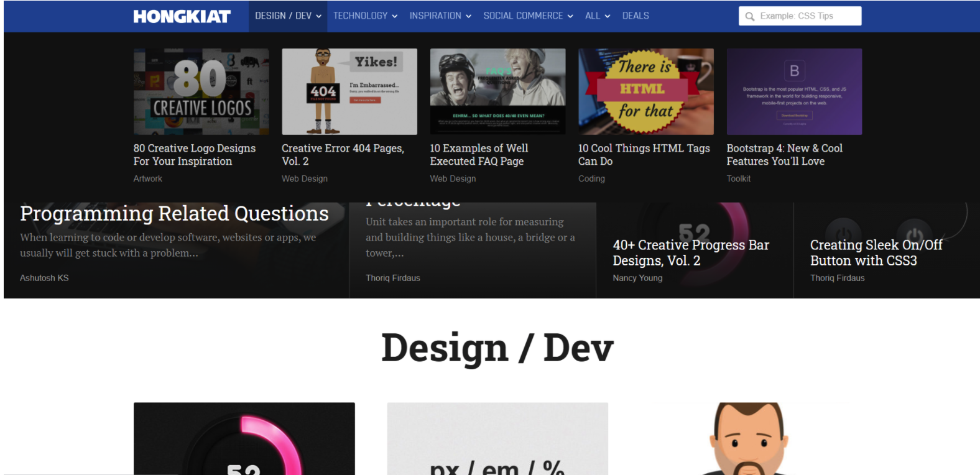The height and width of the screenshot is (475, 980).
Task: Open the 'px / em / %' thumbnail
Action: tap(497, 439)
